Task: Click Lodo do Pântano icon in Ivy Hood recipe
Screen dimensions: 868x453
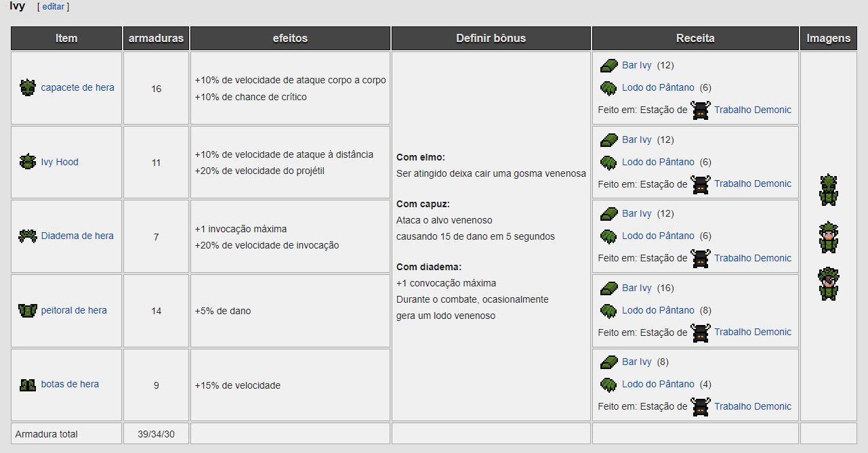Action: (x=608, y=163)
